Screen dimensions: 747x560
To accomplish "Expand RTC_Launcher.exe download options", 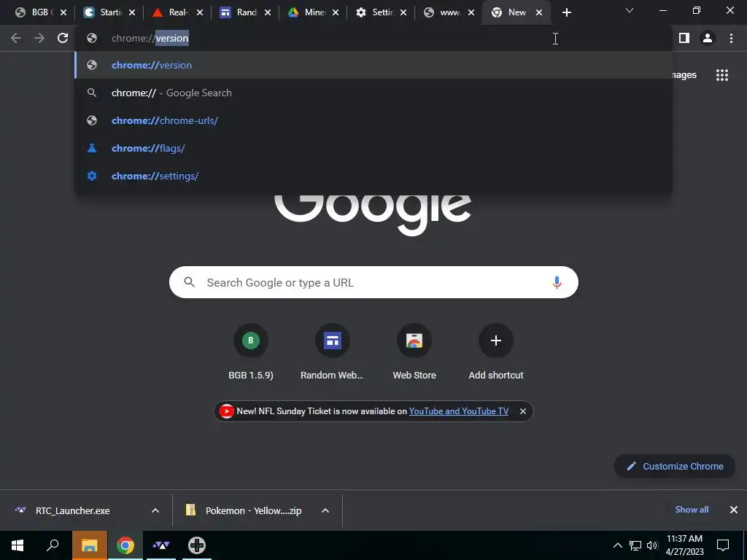I will [x=155, y=510].
